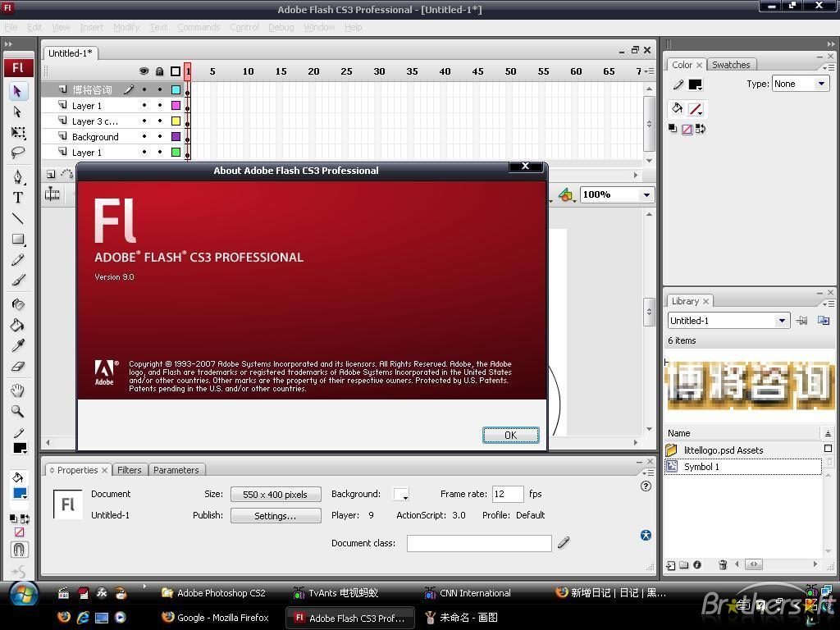
Task: Open publish Settings from Properties panel
Action: (275, 515)
